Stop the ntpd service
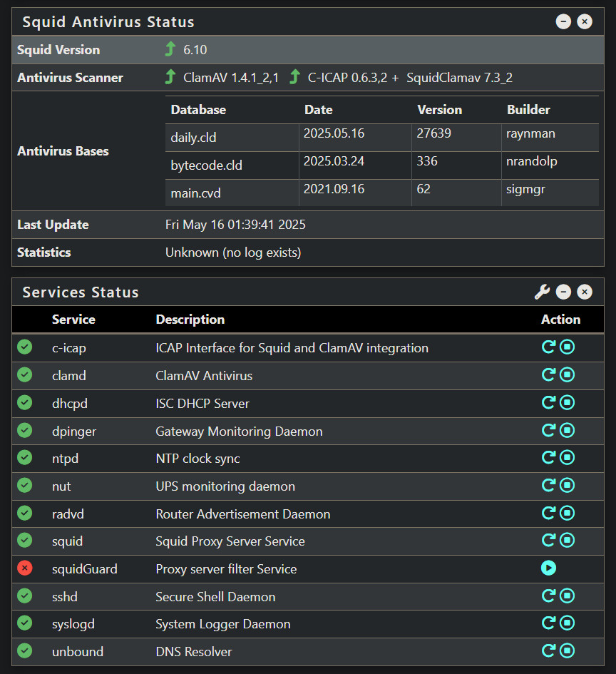 tap(567, 457)
